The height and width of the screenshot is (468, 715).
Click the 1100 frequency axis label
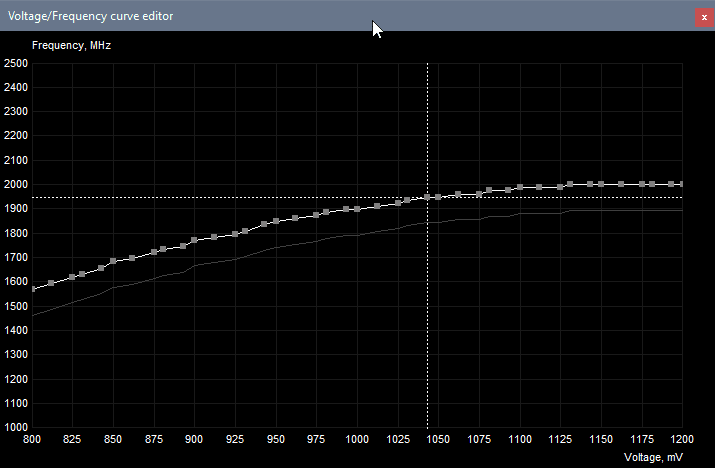[x=16, y=403]
